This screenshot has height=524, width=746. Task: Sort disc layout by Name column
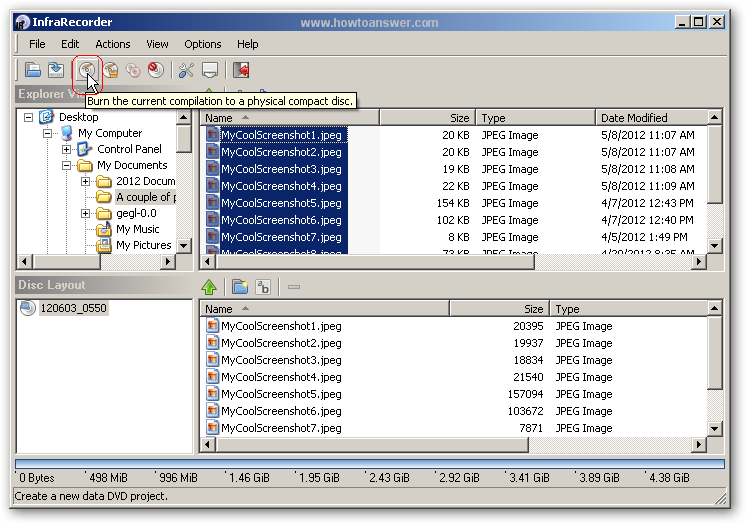coord(324,309)
